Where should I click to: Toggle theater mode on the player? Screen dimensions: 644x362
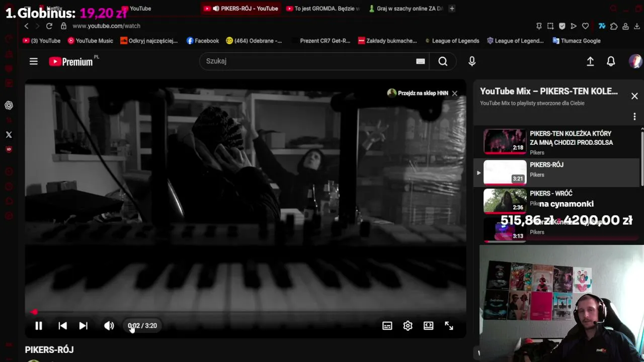(429, 326)
